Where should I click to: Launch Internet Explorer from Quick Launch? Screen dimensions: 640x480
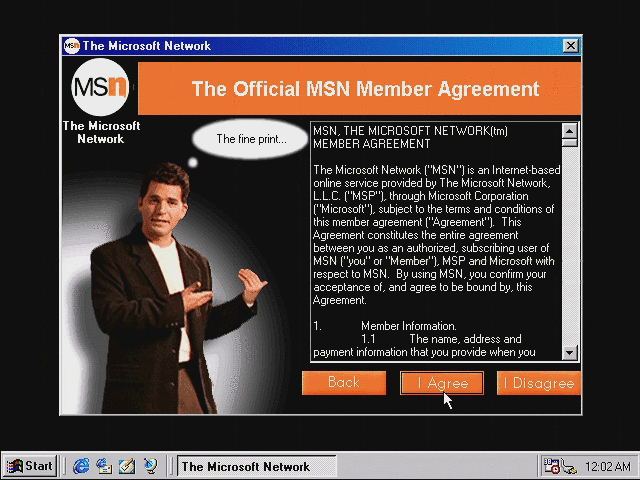(81, 466)
